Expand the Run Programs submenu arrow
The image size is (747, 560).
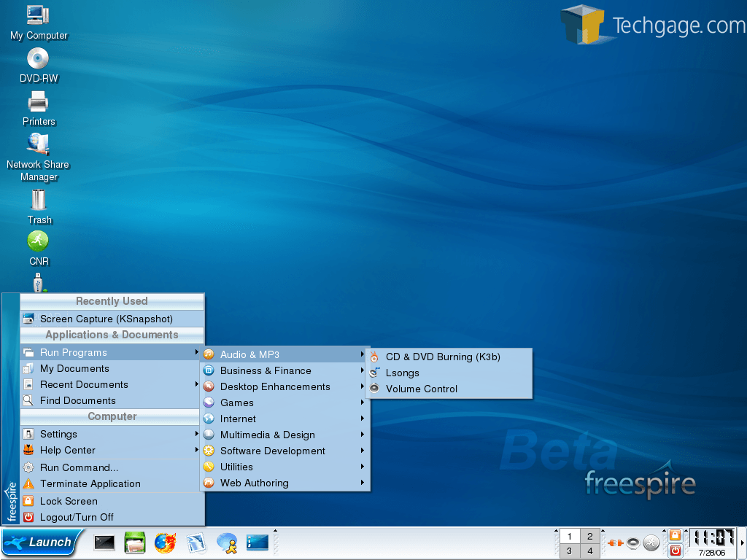click(x=196, y=352)
